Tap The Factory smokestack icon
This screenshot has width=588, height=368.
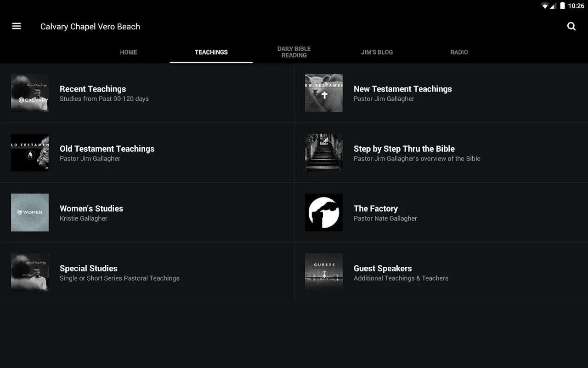(324, 213)
